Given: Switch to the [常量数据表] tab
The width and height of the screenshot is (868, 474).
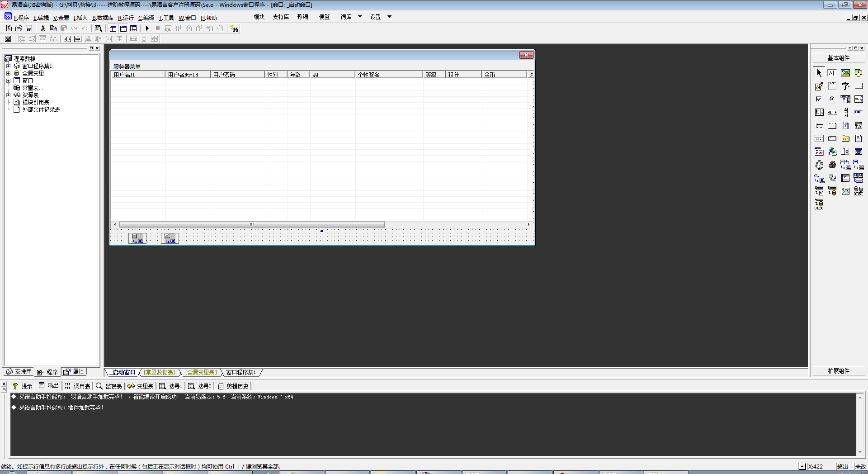Looking at the screenshot, I should click(x=160, y=372).
